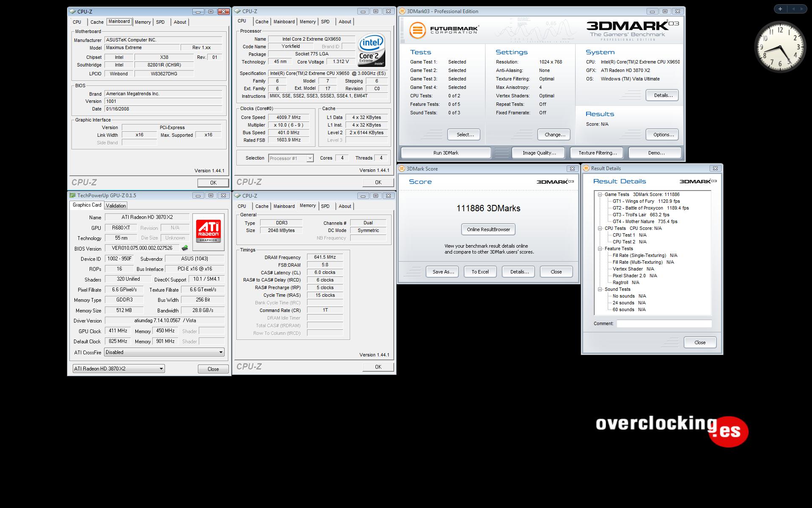Collapse the Feature Tests tree node
Image resolution: width=812 pixels, height=508 pixels.
tap(600, 249)
